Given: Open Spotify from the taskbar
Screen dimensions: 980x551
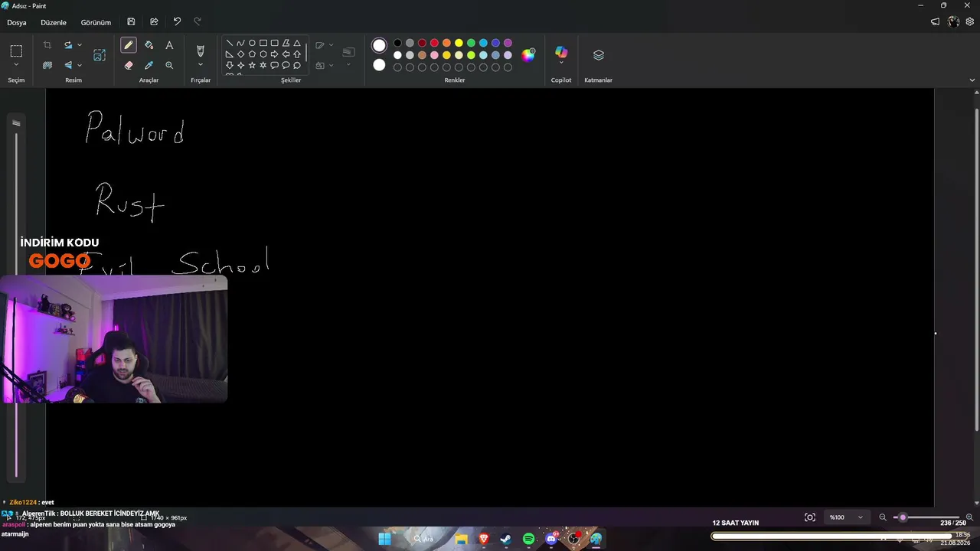Looking at the screenshot, I should point(528,539).
